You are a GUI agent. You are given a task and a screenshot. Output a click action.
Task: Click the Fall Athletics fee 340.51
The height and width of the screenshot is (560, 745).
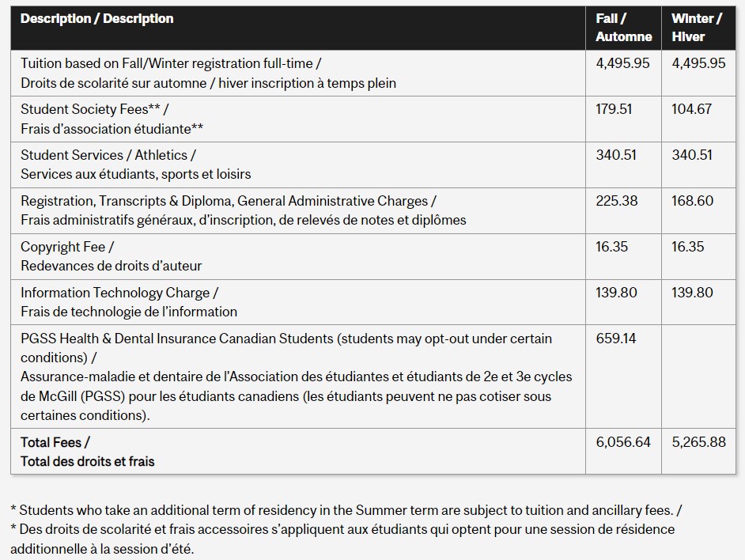(616, 155)
